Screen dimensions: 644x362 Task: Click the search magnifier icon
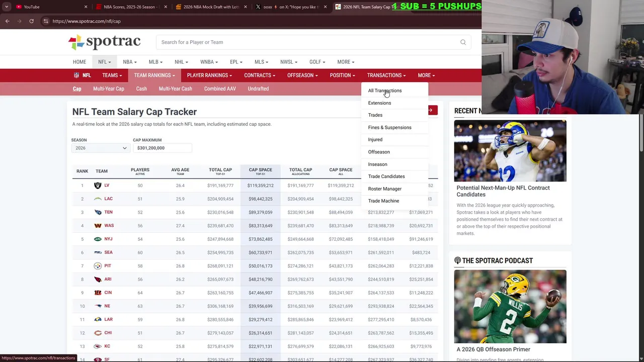pyautogui.click(x=463, y=42)
